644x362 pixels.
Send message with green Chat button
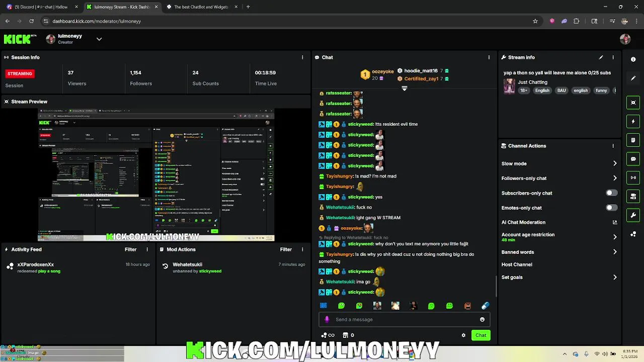(x=480, y=335)
